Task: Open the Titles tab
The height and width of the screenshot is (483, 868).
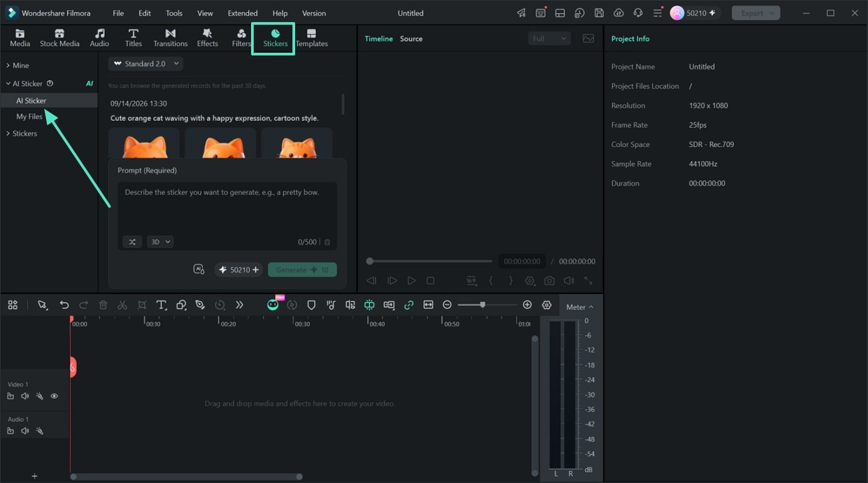Action: pos(134,38)
